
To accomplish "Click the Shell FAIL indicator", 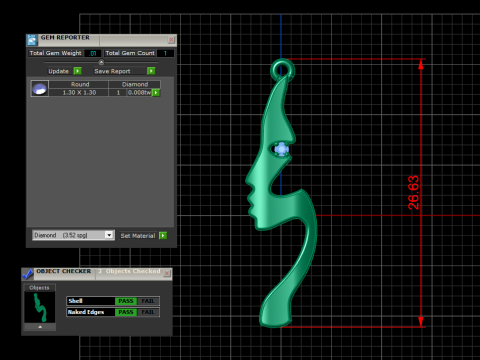I will coord(148,301).
